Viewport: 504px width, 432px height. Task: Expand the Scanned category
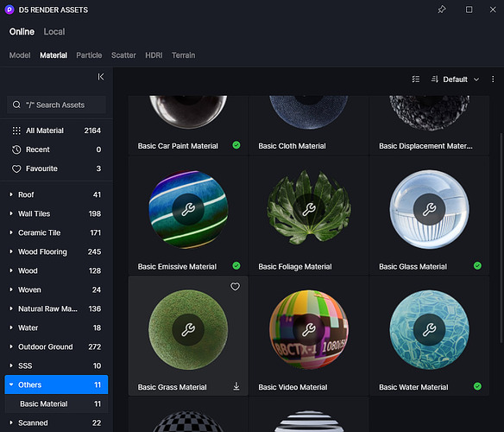tap(11, 422)
